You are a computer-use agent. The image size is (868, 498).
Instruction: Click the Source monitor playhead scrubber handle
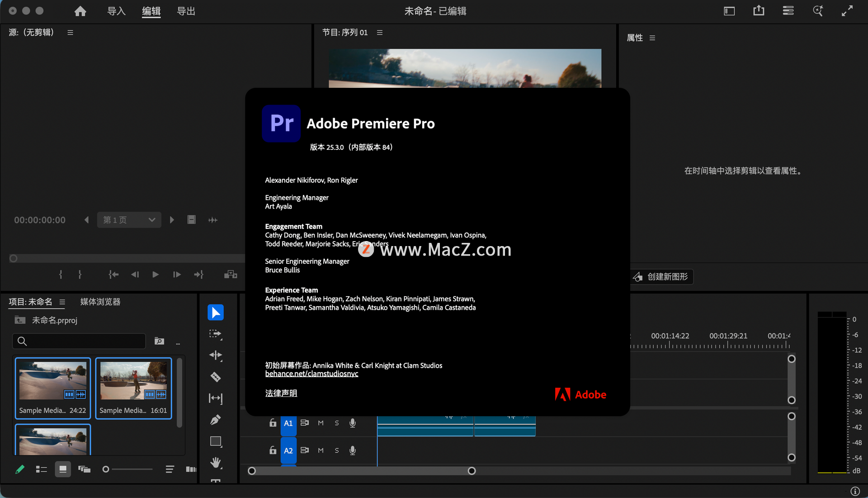[x=14, y=258]
